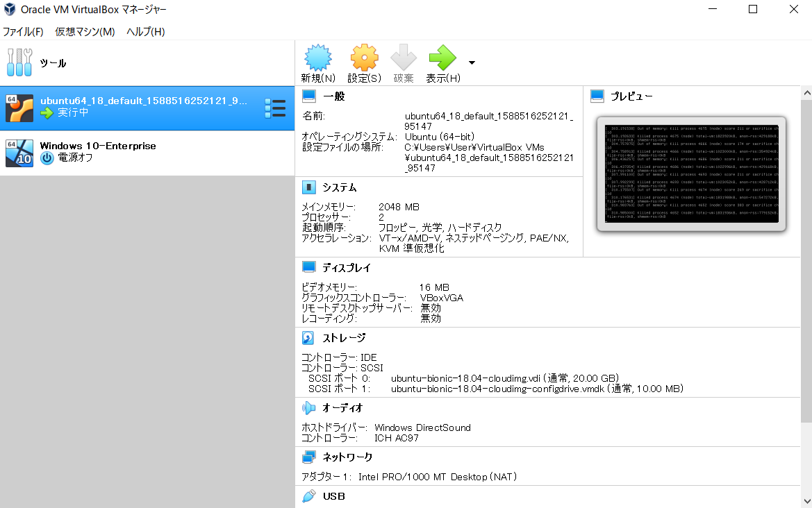Viewport: 812px width, 508px height.
Task: Click the 新規 (New) machine icon
Action: coord(317,57)
